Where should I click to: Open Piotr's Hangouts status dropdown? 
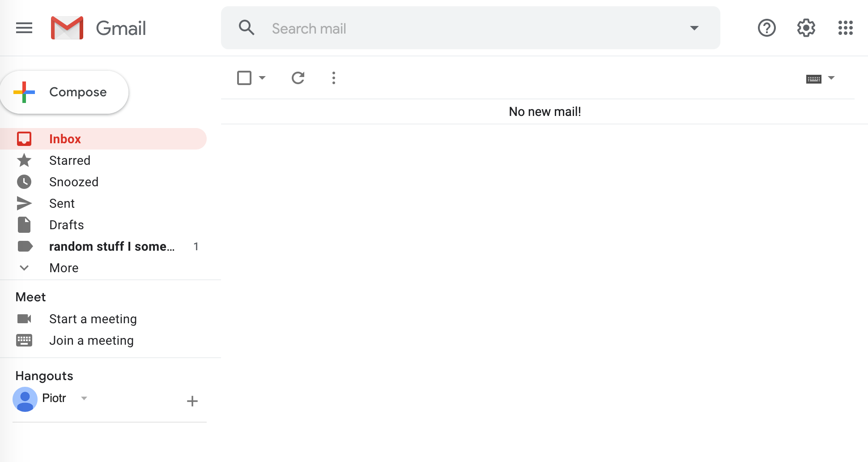(84, 398)
